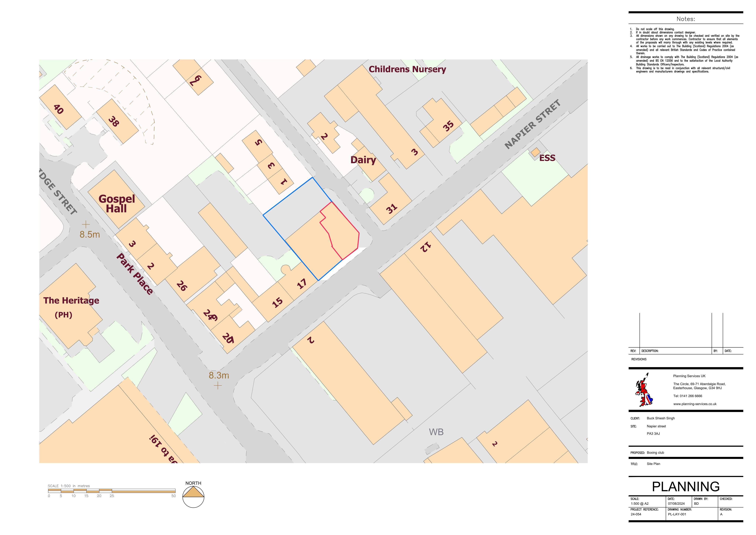756x535 pixels.
Task: Click the WB label on map
Action: click(x=436, y=432)
